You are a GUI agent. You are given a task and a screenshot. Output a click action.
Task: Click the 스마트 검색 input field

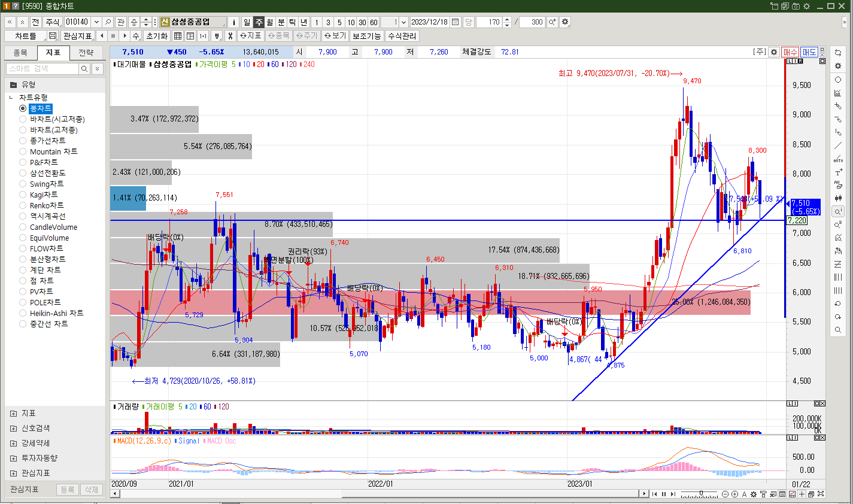pos(42,69)
